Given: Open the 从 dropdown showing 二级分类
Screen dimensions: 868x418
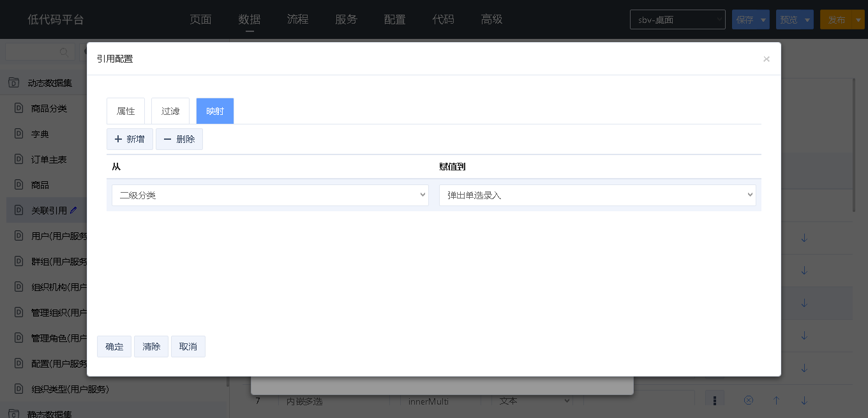Looking at the screenshot, I should click(269, 195).
